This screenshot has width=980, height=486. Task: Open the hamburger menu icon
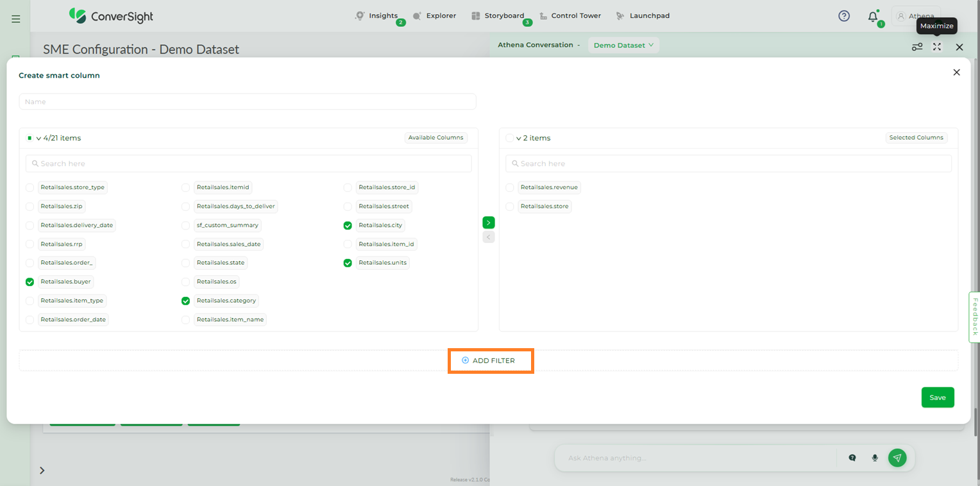[x=16, y=19]
